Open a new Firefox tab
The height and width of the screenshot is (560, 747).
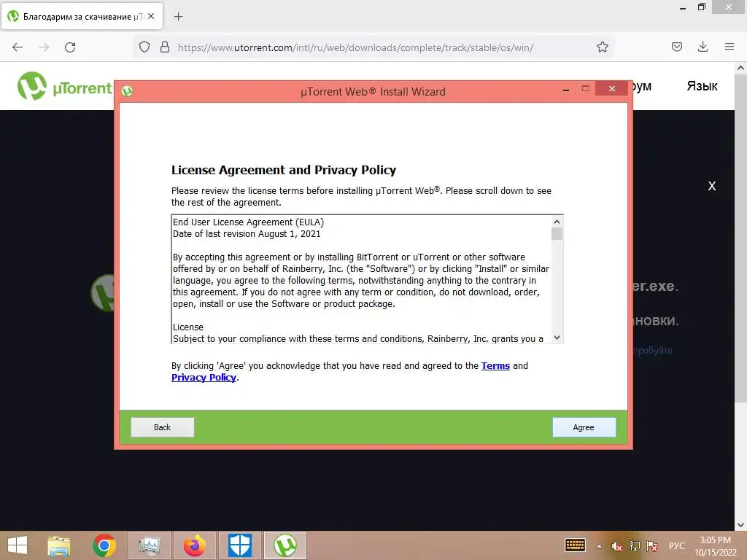pyautogui.click(x=178, y=17)
